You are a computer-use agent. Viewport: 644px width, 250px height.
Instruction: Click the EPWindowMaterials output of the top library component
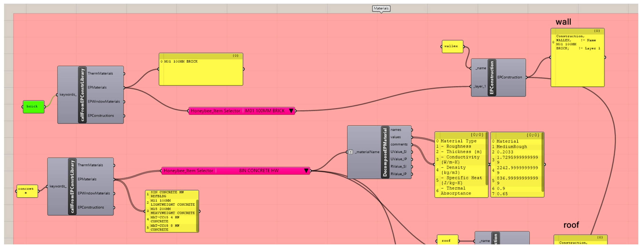tap(104, 102)
